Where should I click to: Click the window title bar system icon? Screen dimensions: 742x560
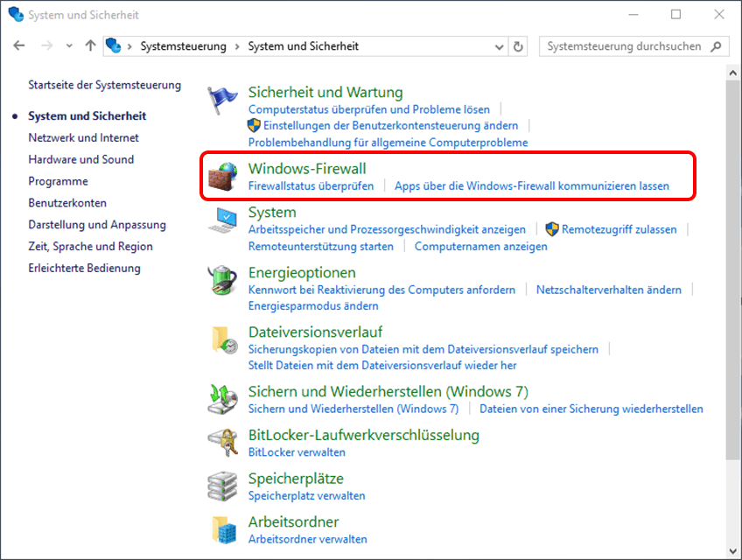(16, 14)
